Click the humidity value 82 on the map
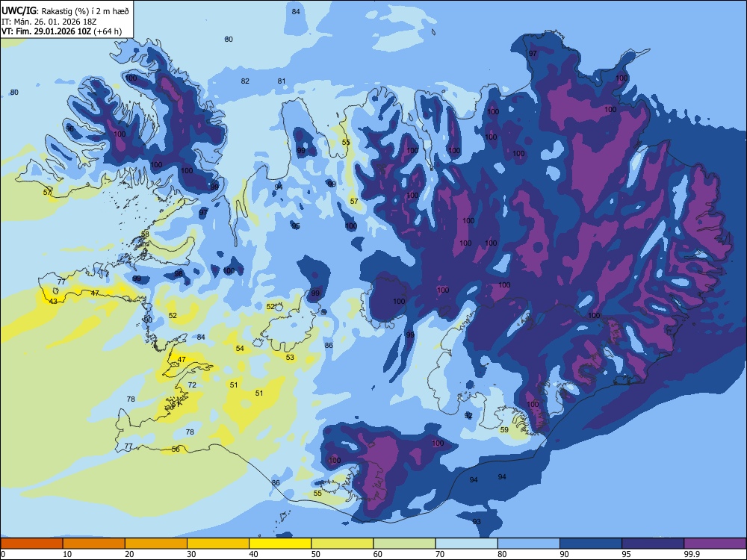747x560 pixels. pyautogui.click(x=245, y=81)
